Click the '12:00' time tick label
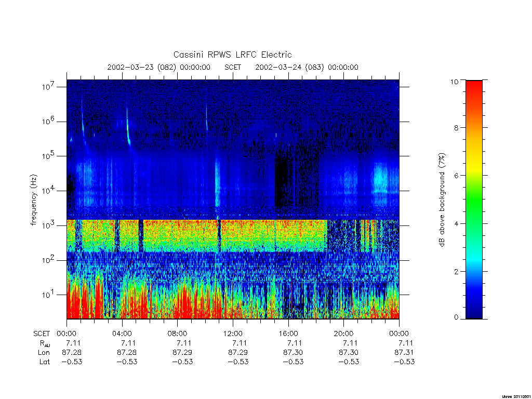This screenshot has height=399, width=532. (233, 334)
